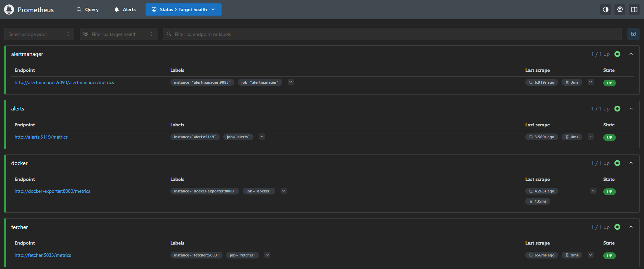The width and height of the screenshot is (644, 269).
Task: Collapse the alerts scrape pool
Action: tap(631, 109)
